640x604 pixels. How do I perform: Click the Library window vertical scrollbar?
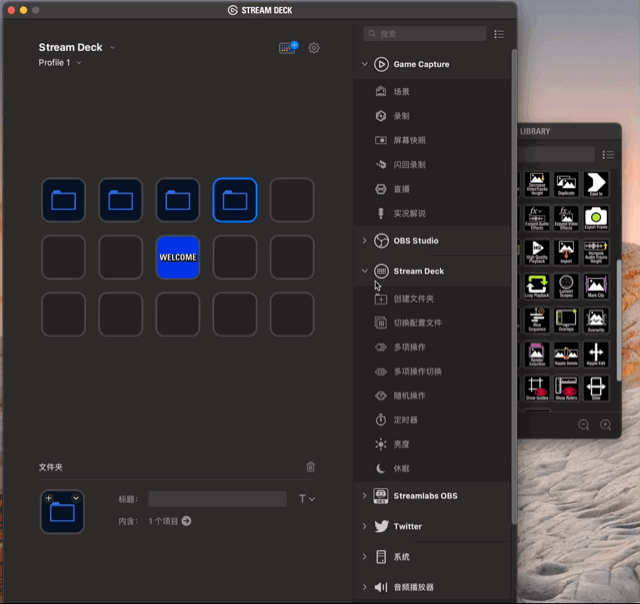coord(619,320)
